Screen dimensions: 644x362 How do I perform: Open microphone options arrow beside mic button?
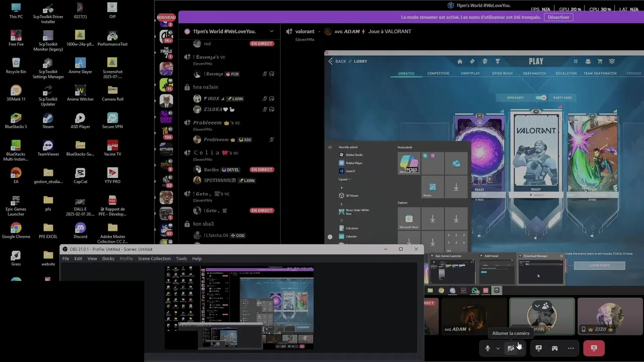coord(498,348)
